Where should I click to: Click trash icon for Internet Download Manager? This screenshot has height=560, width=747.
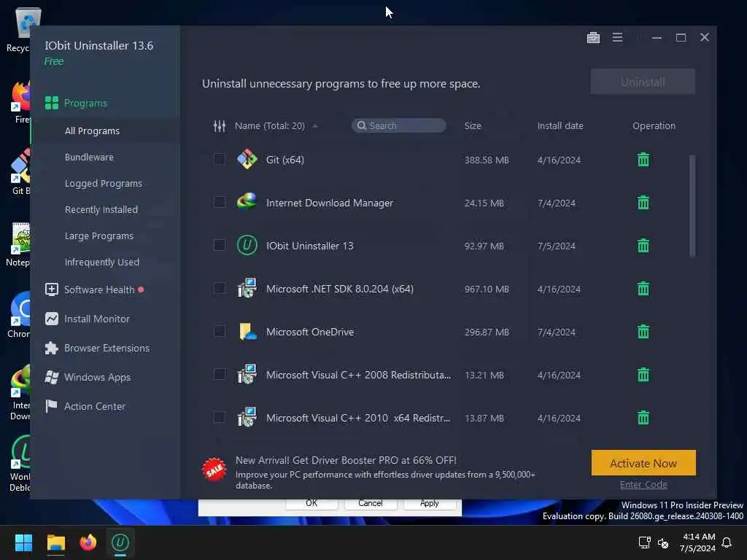[x=643, y=203]
